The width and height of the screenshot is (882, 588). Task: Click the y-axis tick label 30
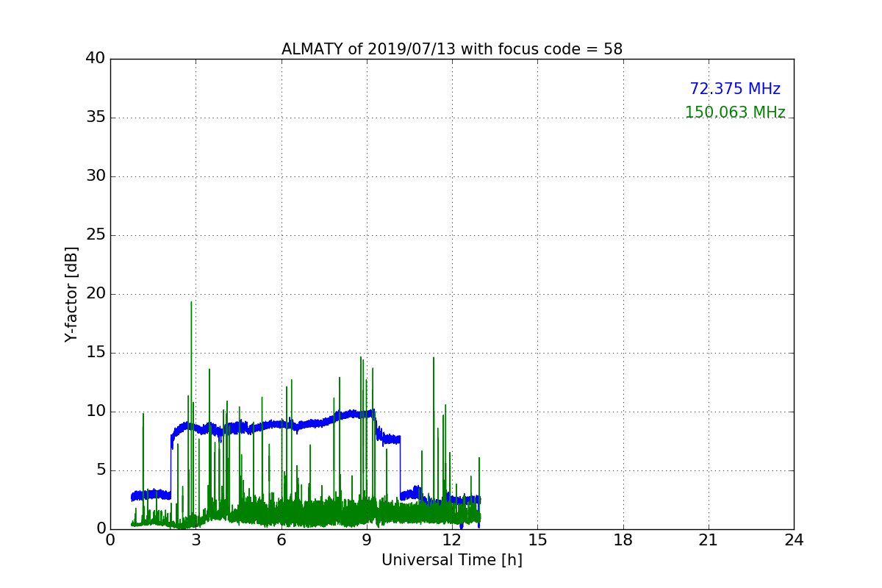96,176
